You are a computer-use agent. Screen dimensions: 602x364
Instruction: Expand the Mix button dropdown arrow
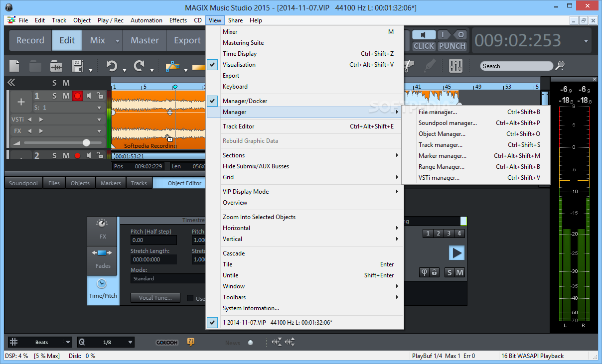click(118, 41)
